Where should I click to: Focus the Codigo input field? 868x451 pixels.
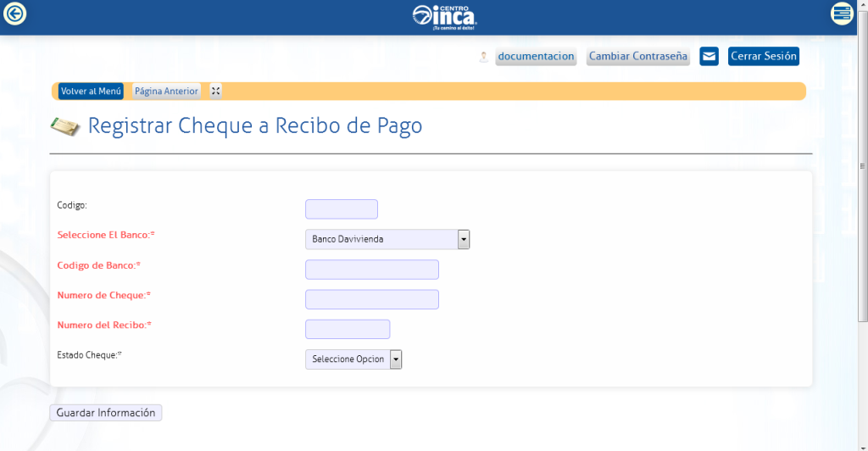pyautogui.click(x=341, y=209)
